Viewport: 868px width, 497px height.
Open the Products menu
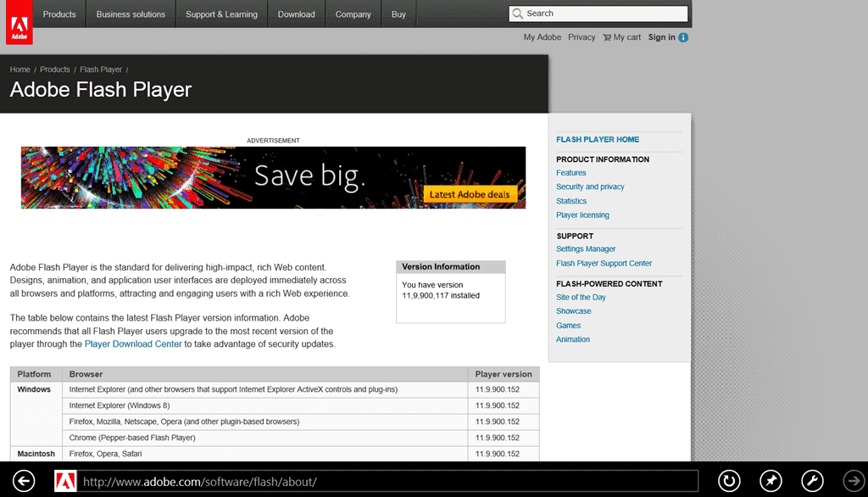click(x=59, y=14)
